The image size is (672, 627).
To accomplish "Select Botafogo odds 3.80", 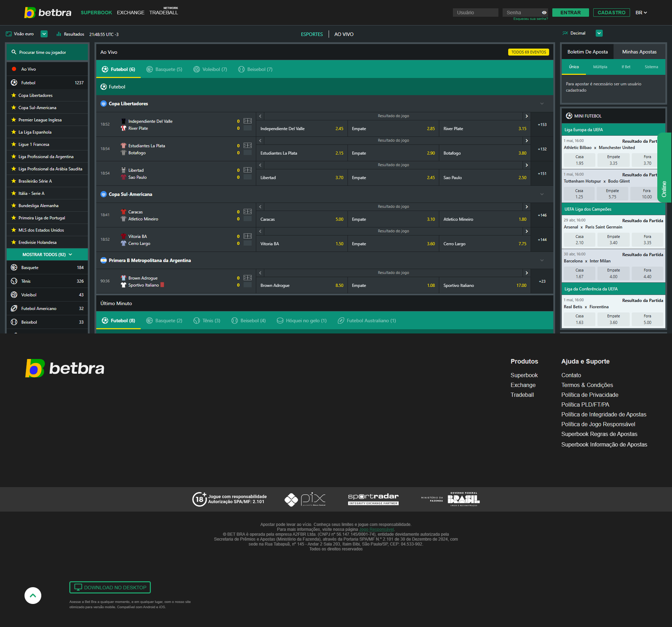I will tap(485, 153).
